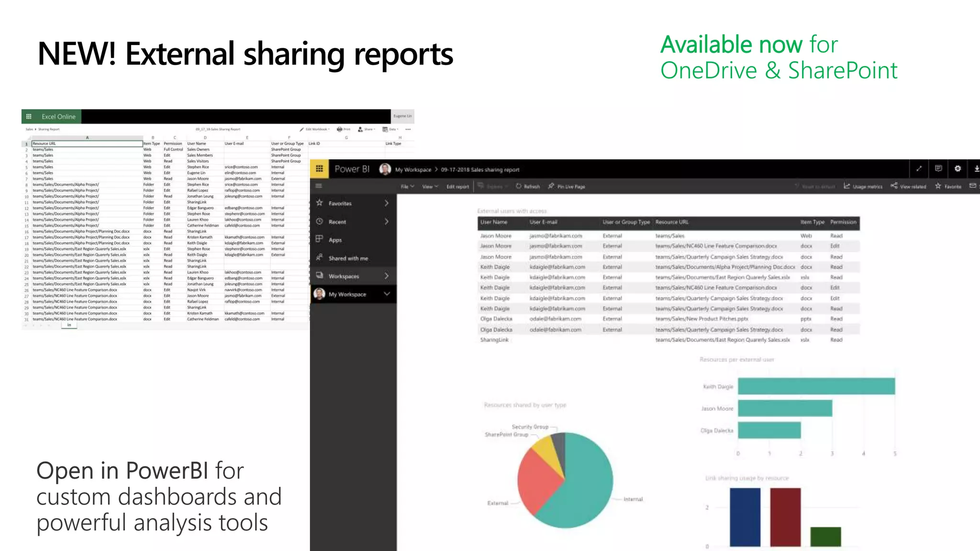Image resolution: width=980 pixels, height=551 pixels.
Task: Click the Share person icon in Excel
Action: (360, 129)
